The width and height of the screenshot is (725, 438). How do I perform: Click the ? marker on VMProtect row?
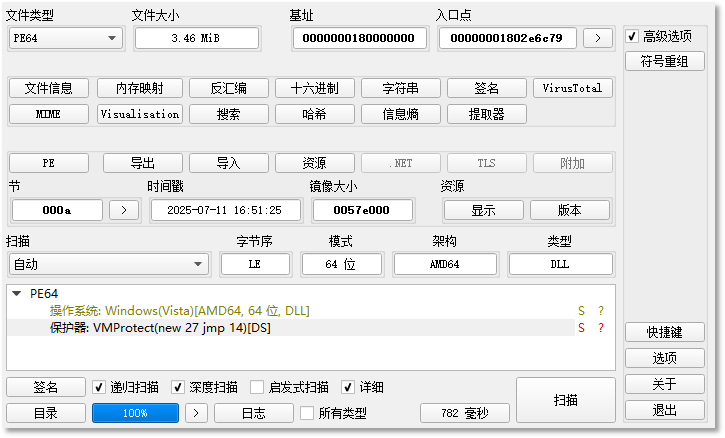[601, 328]
